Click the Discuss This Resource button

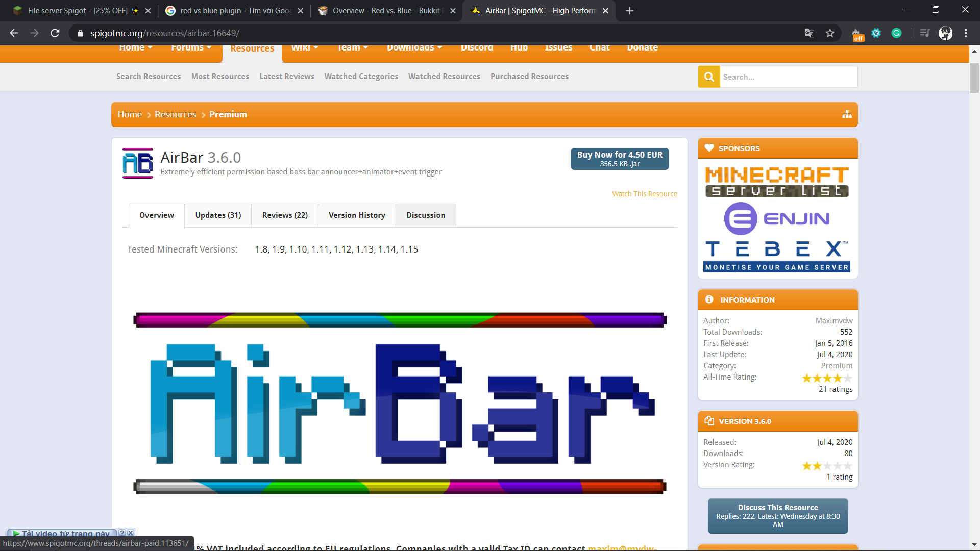pos(778,516)
